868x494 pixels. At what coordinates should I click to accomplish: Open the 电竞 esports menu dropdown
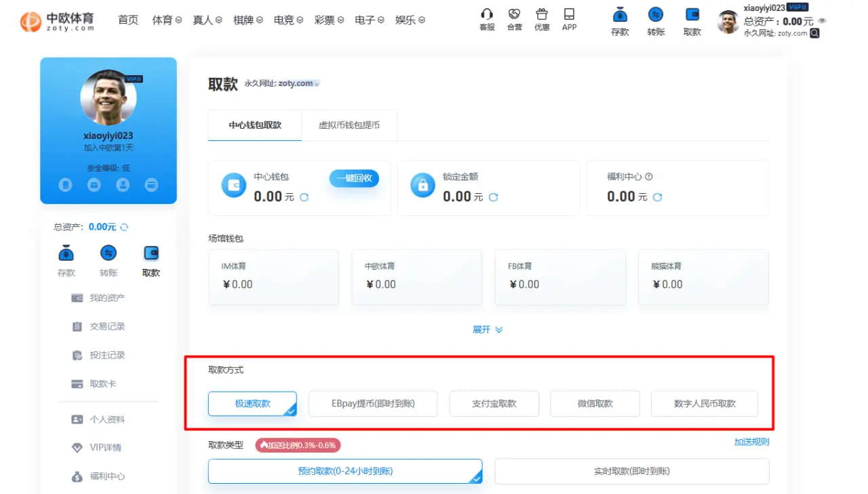284,20
